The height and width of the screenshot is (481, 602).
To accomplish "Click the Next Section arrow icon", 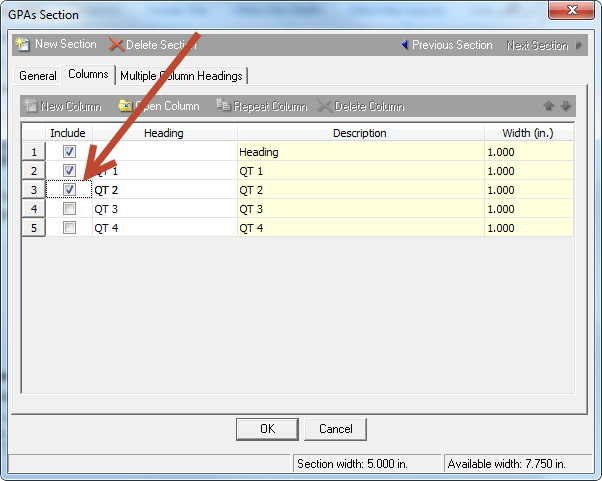I will pyautogui.click(x=578, y=45).
